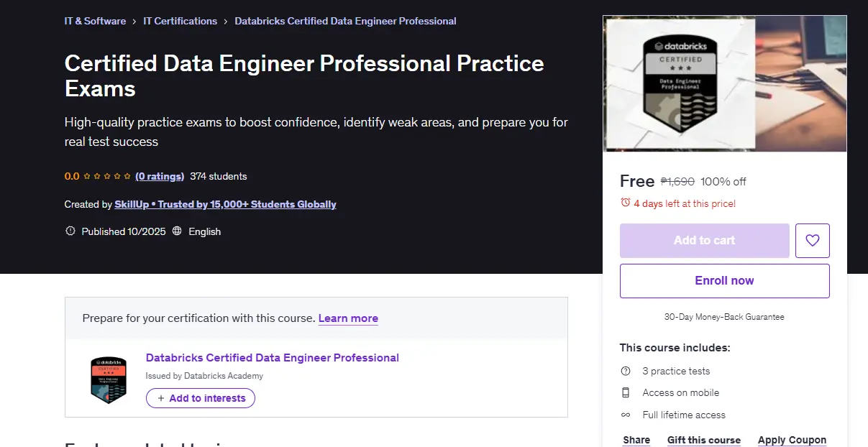
Task: Click Full lifetime access text
Action: [x=684, y=415]
